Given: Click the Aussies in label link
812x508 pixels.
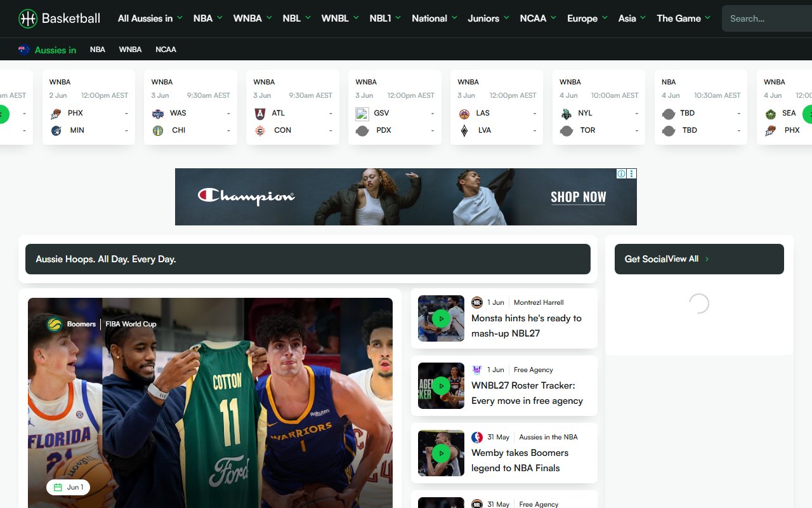Looking at the screenshot, I should click(55, 50).
